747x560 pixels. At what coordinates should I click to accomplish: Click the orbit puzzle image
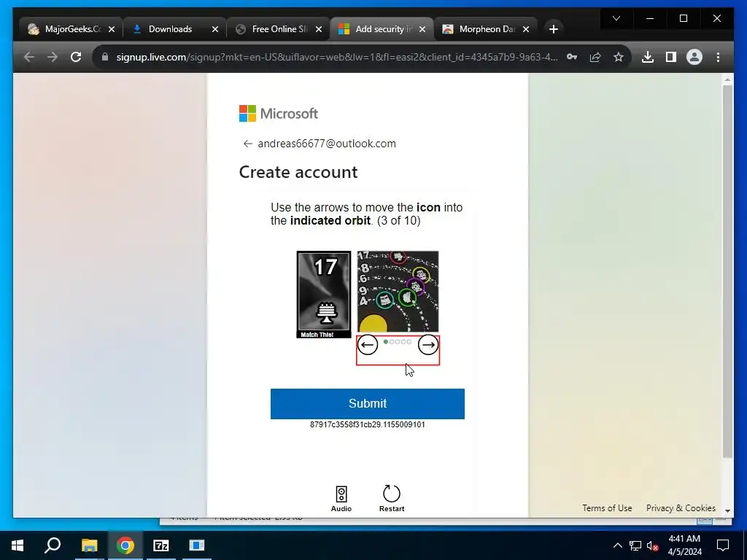pyautogui.click(x=398, y=292)
